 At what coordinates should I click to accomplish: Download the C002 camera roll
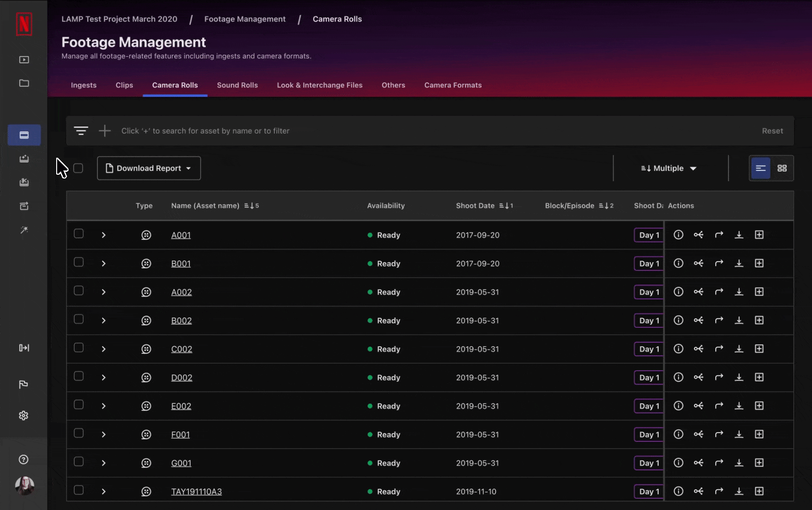[x=739, y=348]
